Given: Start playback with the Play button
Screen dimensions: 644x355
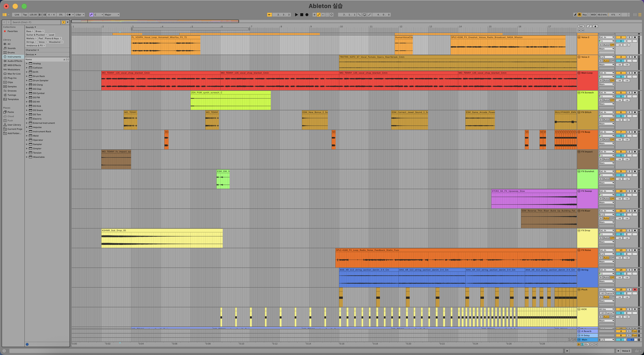Looking at the screenshot, I should point(296,15).
